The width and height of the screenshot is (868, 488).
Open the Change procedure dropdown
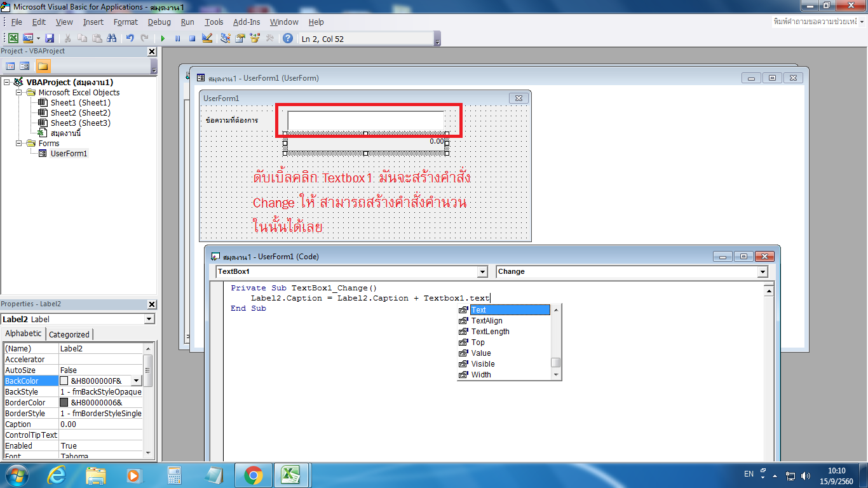(763, 272)
